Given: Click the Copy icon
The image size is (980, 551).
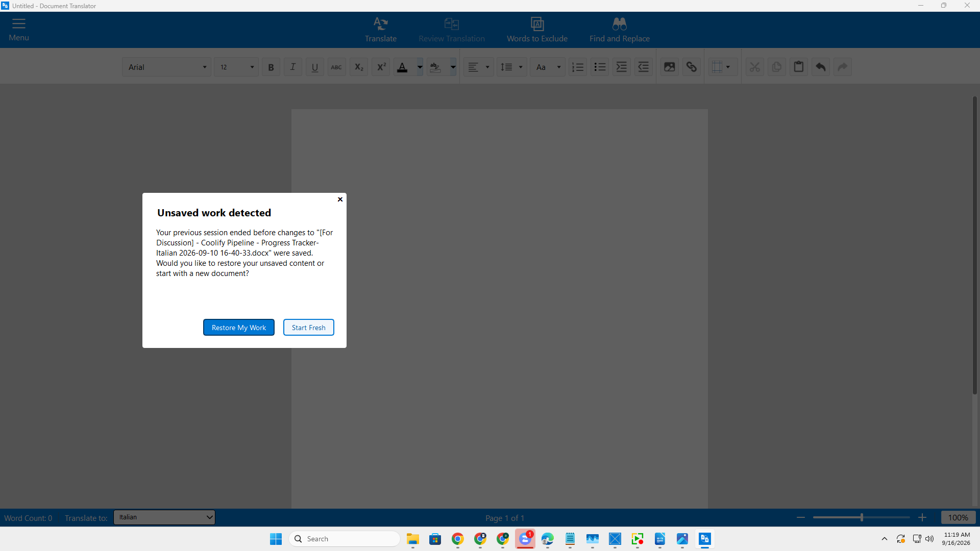Looking at the screenshot, I should (777, 67).
